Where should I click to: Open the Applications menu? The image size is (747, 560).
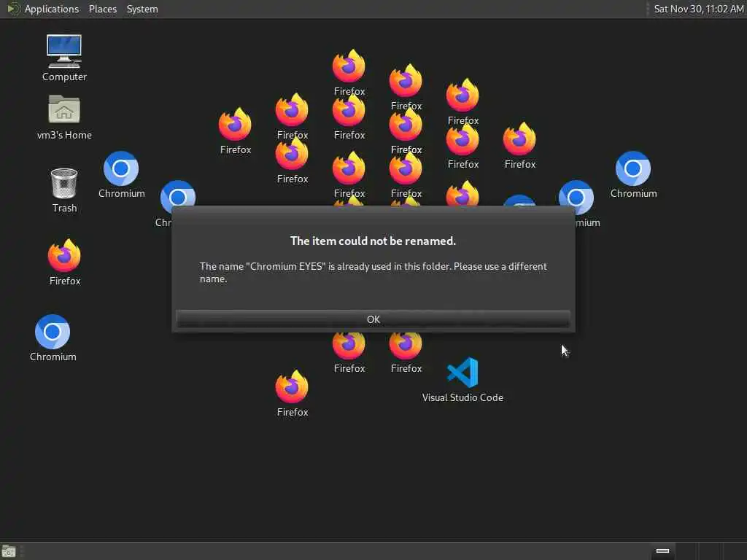pos(52,9)
